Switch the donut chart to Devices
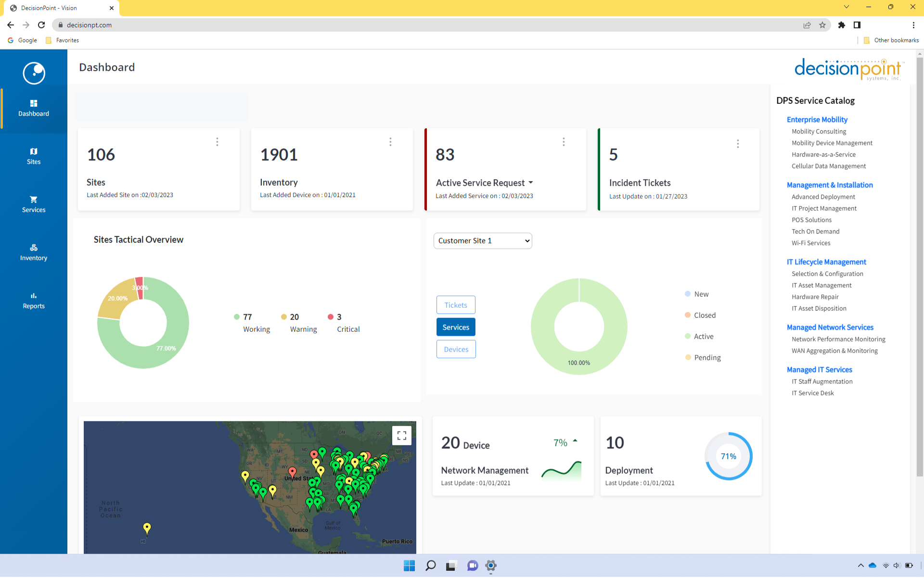The width and height of the screenshot is (924, 578). [455, 349]
